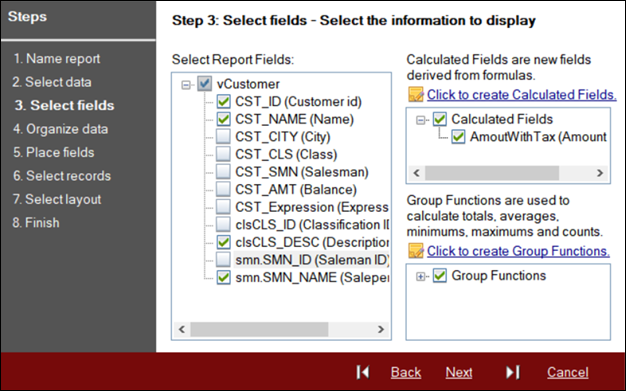Image resolution: width=626 pixels, height=391 pixels.
Task: Open step 7 Select layout
Action: click(x=57, y=199)
